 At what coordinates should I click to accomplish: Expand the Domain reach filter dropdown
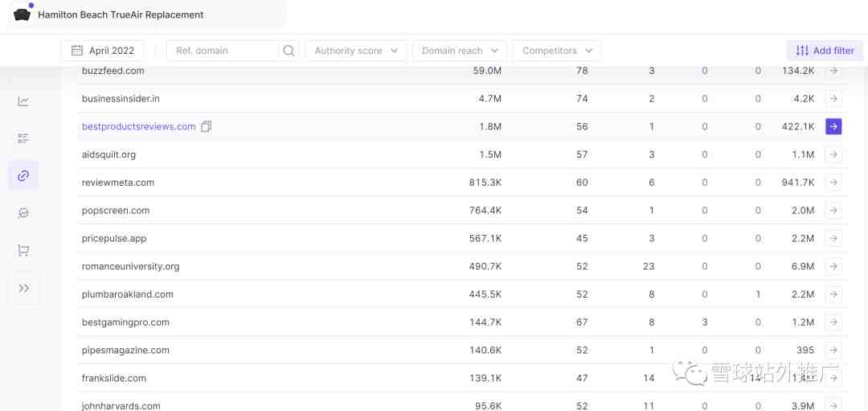point(460,51)
